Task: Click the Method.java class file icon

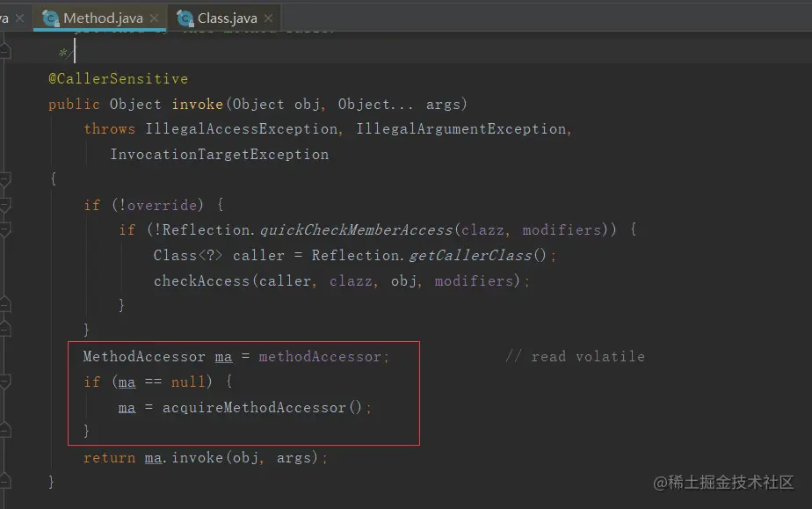Action: point(51,18)
